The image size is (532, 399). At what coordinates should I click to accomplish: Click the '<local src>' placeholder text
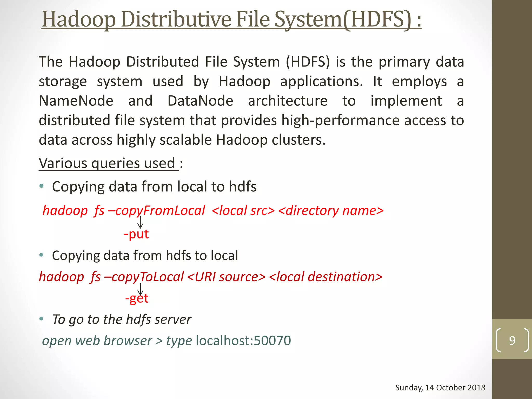(243, 211)
